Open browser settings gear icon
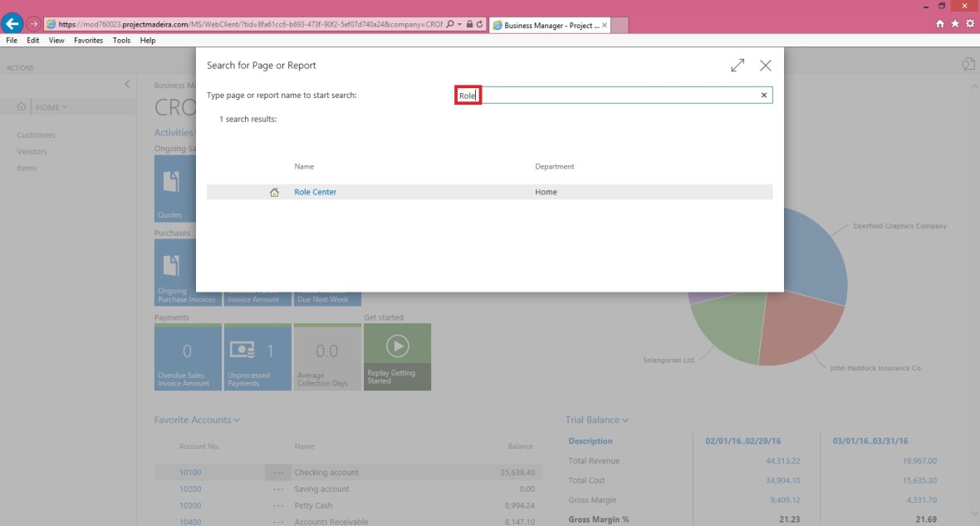The height and width of the screenshot is (526, 980). click(969, 24)
